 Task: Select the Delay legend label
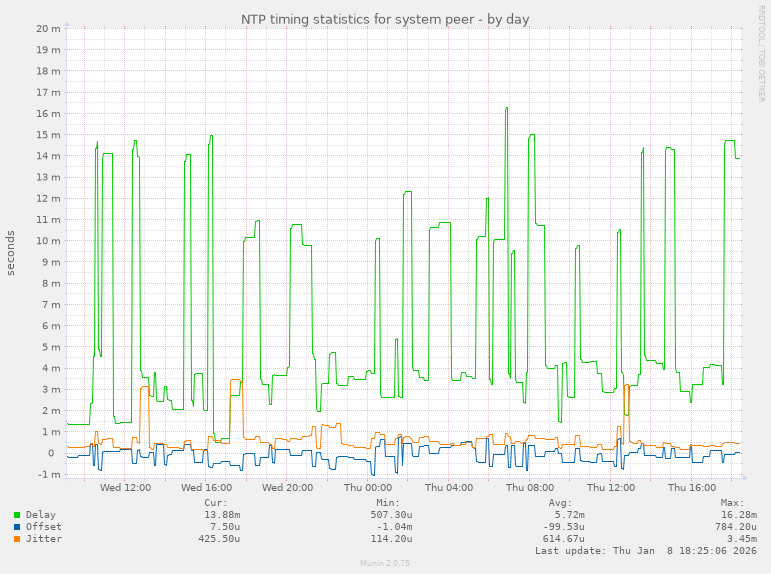[41, 514]
